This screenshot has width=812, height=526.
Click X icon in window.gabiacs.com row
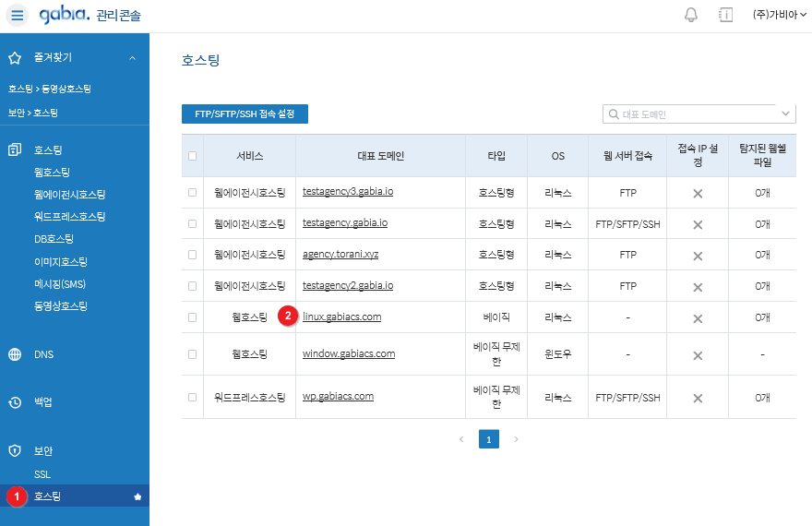pos(698,355)
